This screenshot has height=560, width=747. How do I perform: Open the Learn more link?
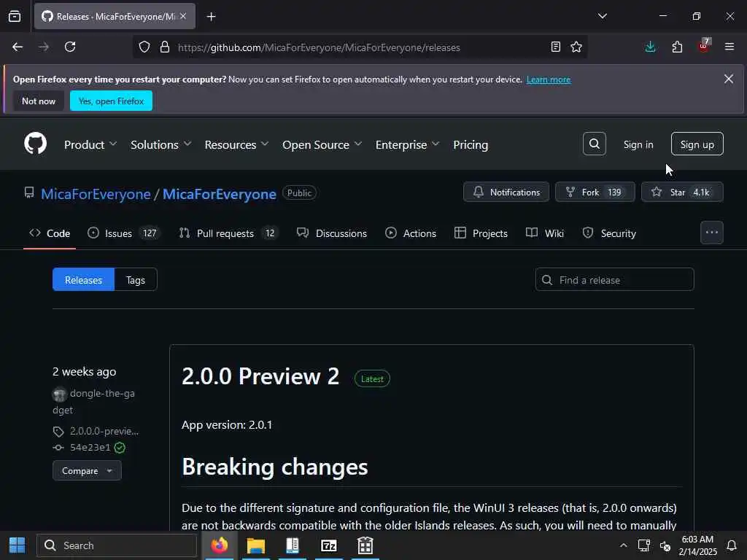[x=549, y=79]
